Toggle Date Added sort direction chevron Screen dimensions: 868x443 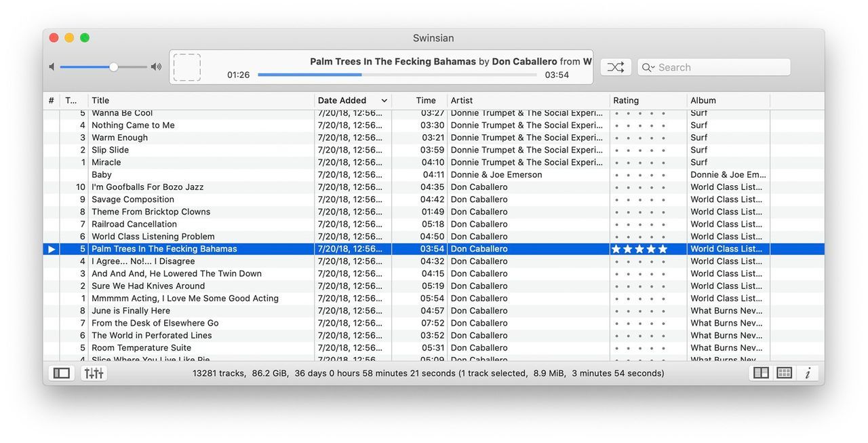click(384, 100)
